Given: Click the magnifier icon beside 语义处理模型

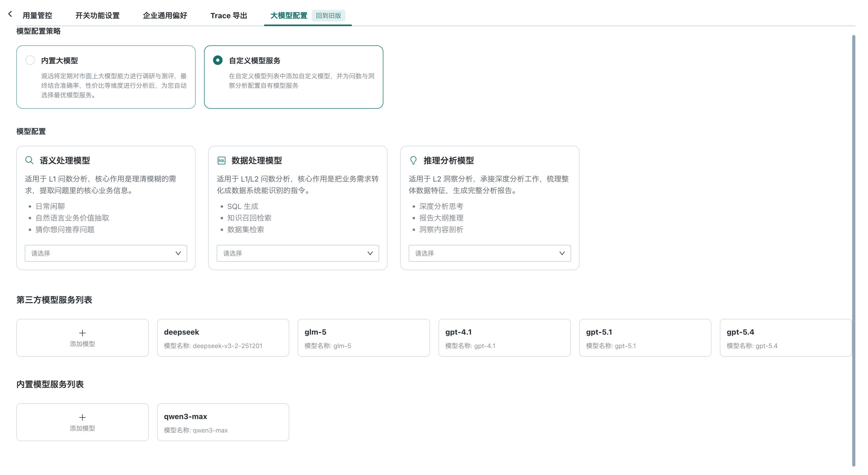Looking at the screenshot, I should 29,160.
